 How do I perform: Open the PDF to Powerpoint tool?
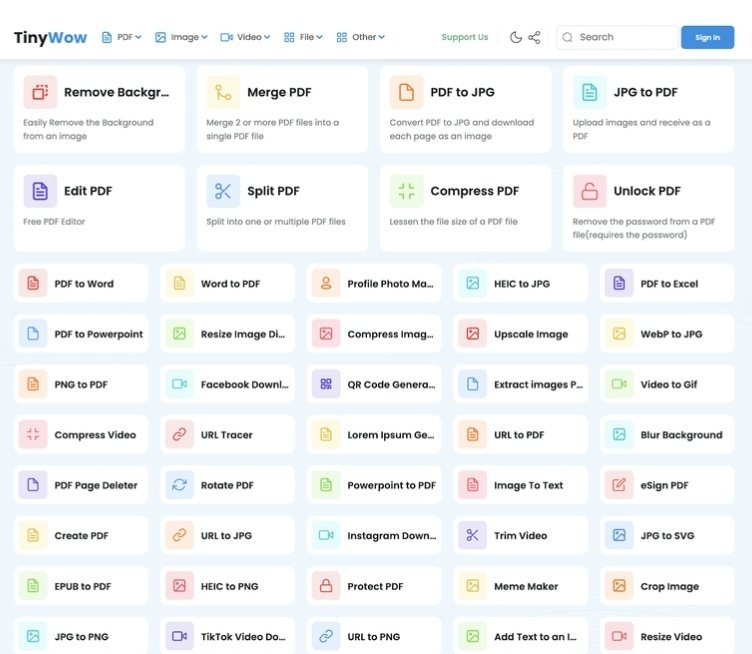point(81,334)
